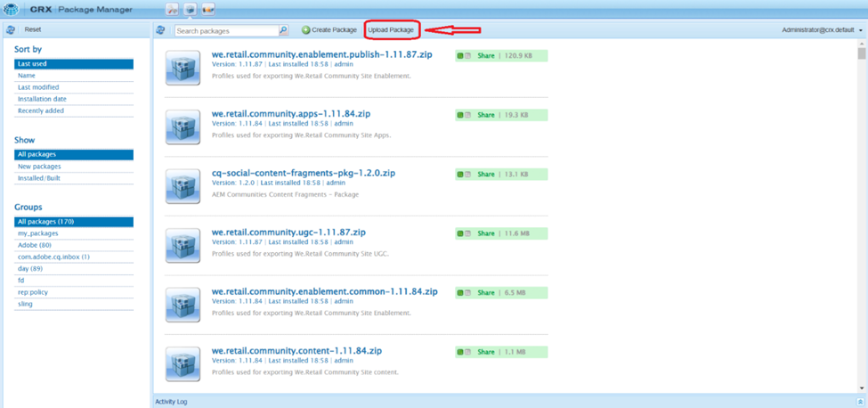Viewport: 868px width, 408px height.
Task: Sort packages by Recently added
Action: (74, 110)
